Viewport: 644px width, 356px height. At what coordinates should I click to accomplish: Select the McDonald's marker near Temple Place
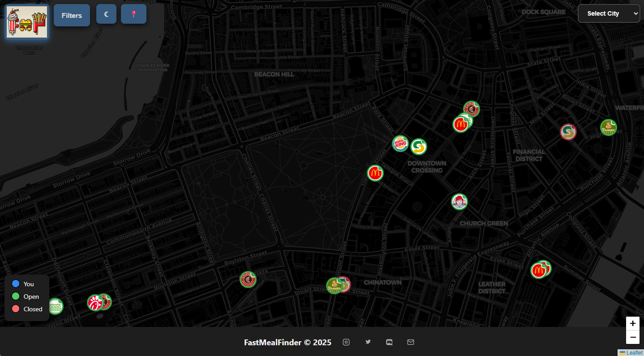[x=375, y=173]
